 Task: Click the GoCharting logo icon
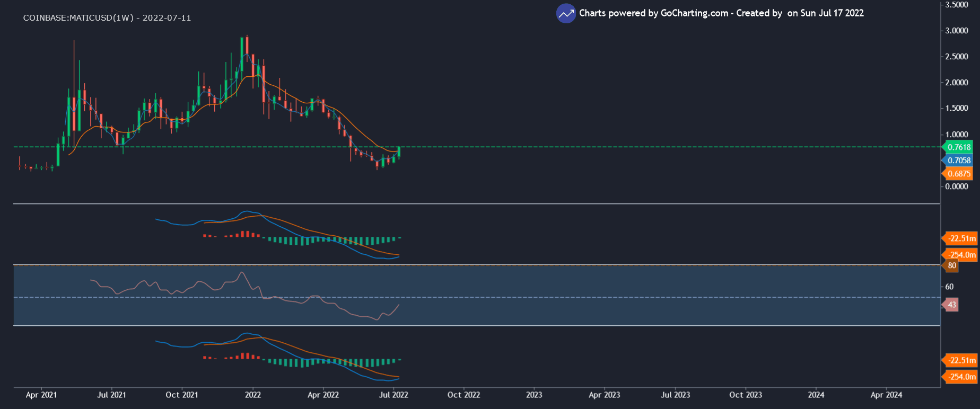pyautogui.click(x=566, y=14)
